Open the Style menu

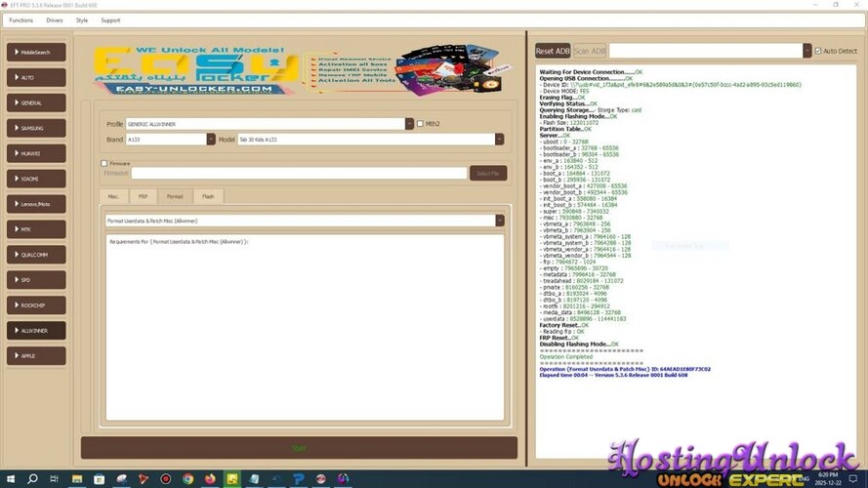[x=82, y=20]
